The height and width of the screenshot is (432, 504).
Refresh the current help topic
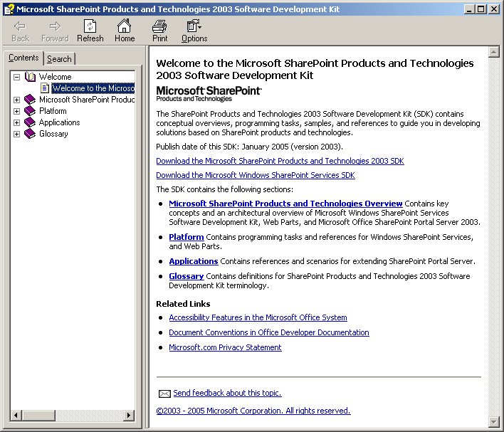(x=90, y=31)
